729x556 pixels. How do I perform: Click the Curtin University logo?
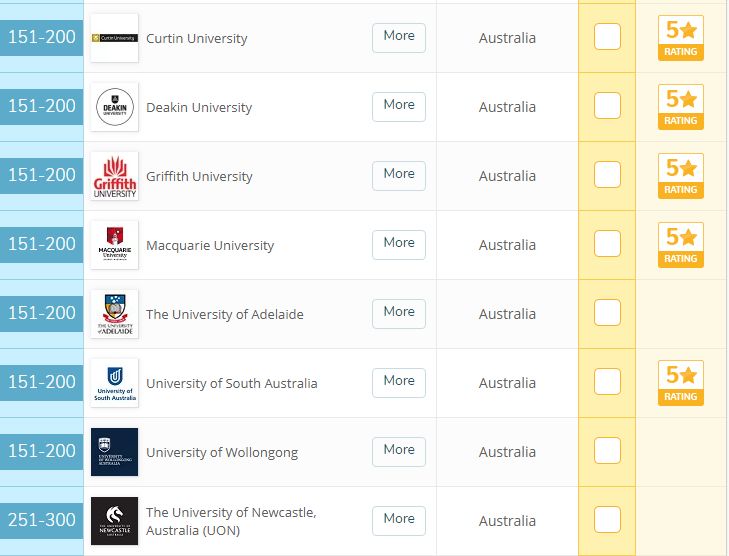[114, 38]
